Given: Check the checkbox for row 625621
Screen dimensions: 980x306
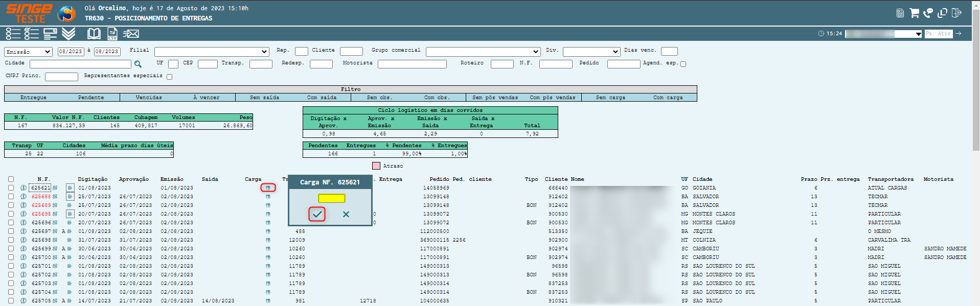Looking at the screenshot, I should tap(11, 188).
